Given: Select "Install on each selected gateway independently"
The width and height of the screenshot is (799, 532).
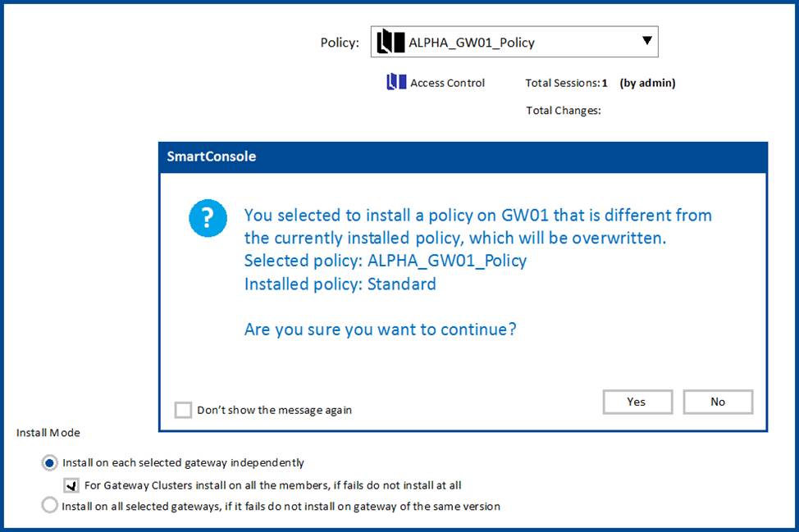Looking at the screenshot, I should (x=50, y=463).
